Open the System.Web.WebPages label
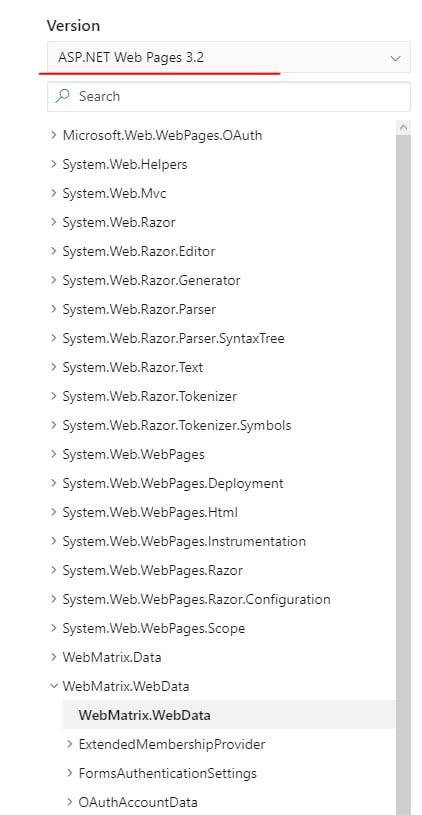Viewport: 422px width, 815px height. click(x=134, y=455)
